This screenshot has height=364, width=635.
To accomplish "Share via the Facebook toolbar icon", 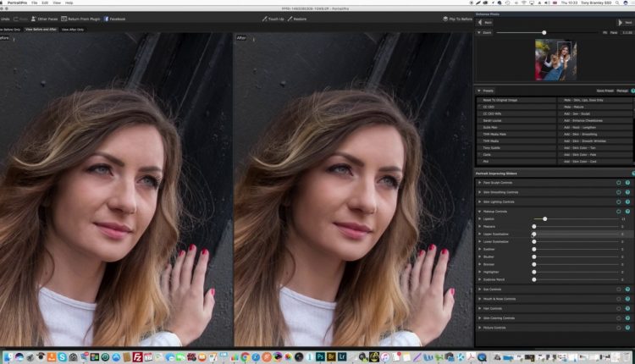I will [x=107, y=19].
